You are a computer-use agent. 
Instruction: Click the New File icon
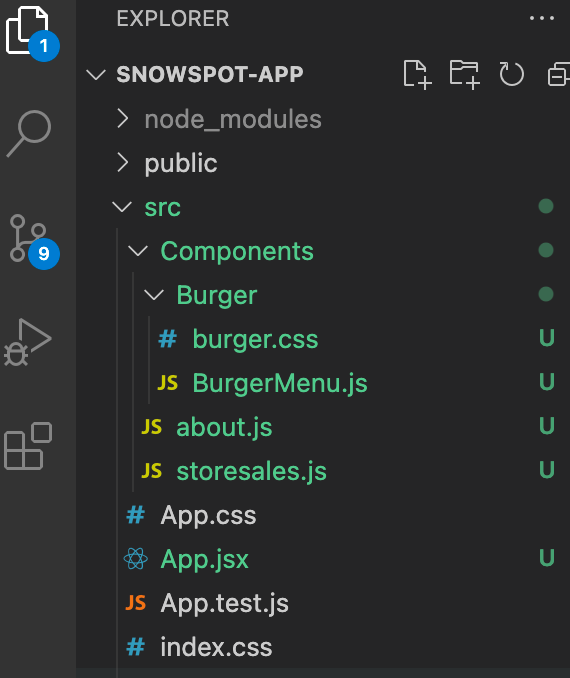417,75
